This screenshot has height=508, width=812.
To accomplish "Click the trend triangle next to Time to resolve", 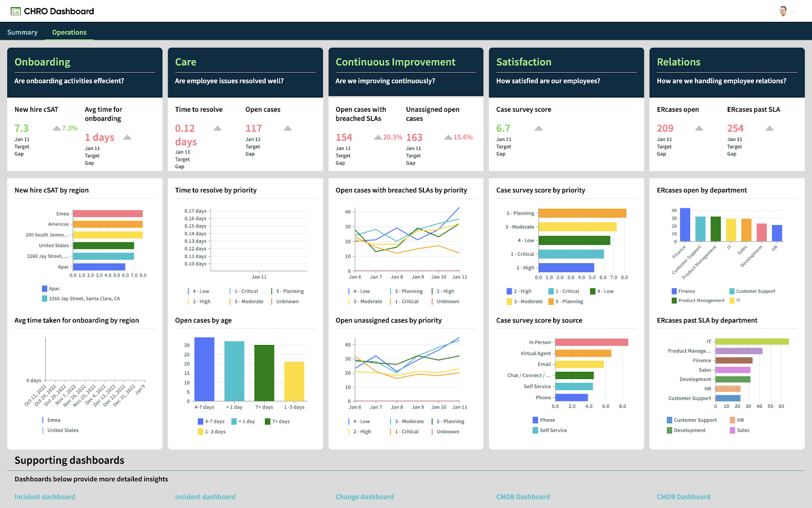I will point(217,128).
